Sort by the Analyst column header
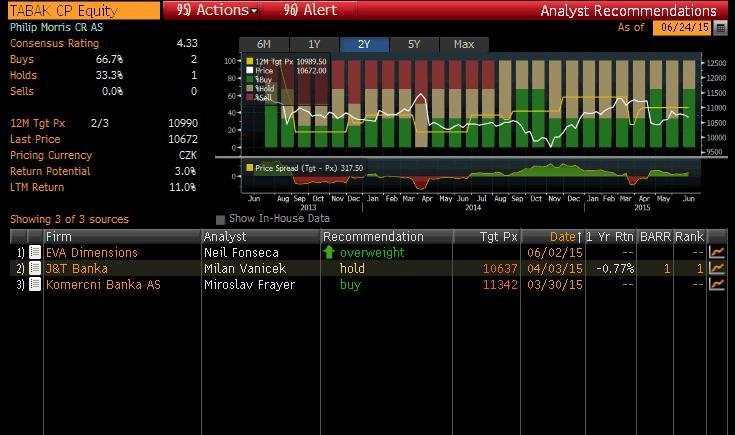This screenshot has width=735, height=435. click(x=261, y=237)
